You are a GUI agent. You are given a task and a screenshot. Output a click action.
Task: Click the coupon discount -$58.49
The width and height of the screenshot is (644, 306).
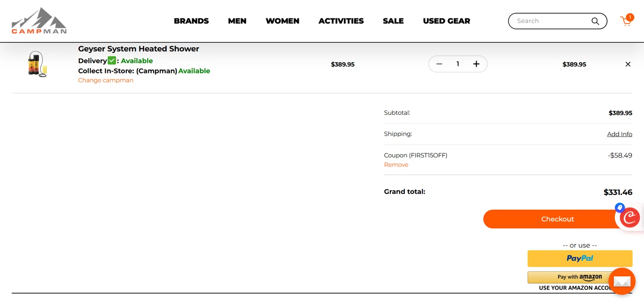(x=620, y=155)
